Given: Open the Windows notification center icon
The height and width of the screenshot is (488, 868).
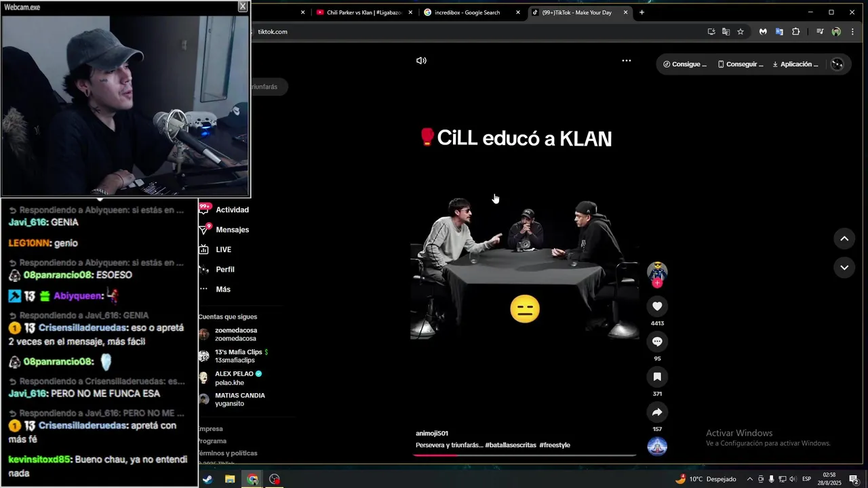Looking at the screenshot, I should pyautogui.click(x=854, y=479).
